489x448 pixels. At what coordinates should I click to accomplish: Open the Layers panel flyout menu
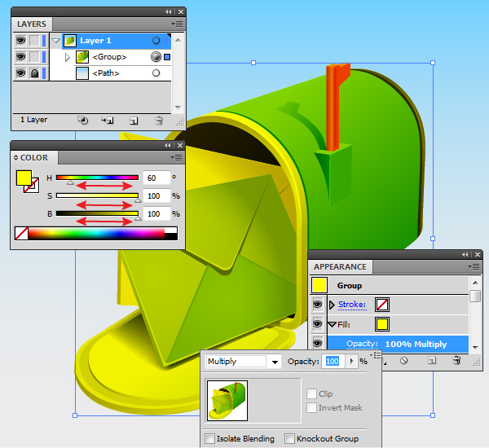(x=177, y=24)
